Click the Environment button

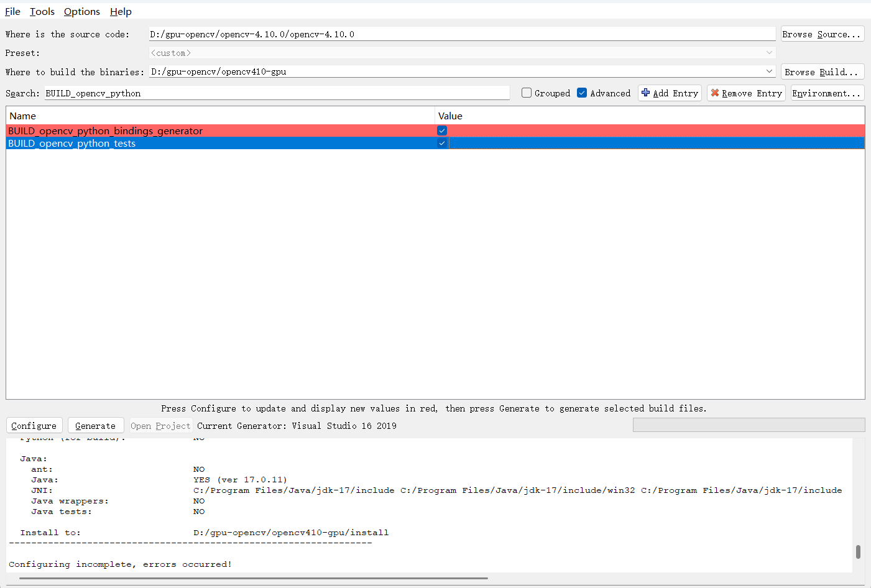[827, 93]
